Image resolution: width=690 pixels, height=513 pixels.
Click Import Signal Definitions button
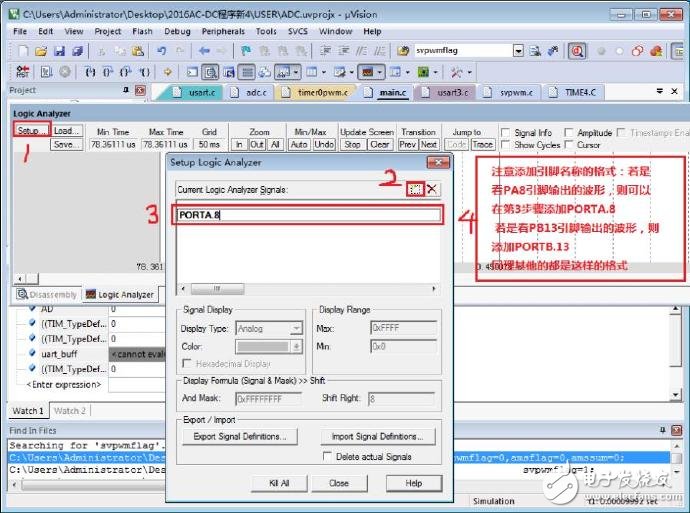coord(378,436)
